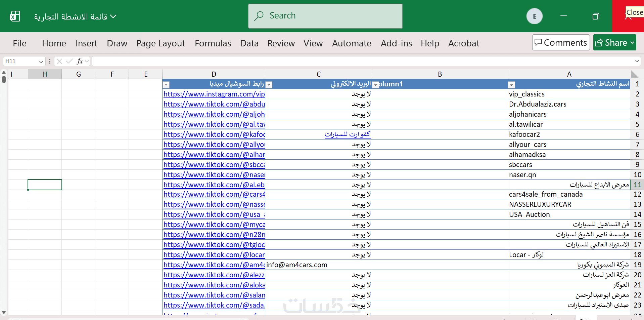The image size is (644, 320).
Task: Select column D header
Action: click(x=214, y=74)
